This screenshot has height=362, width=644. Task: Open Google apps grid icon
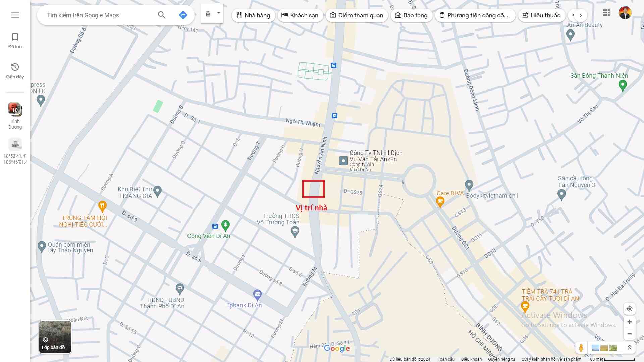[606, 13]
